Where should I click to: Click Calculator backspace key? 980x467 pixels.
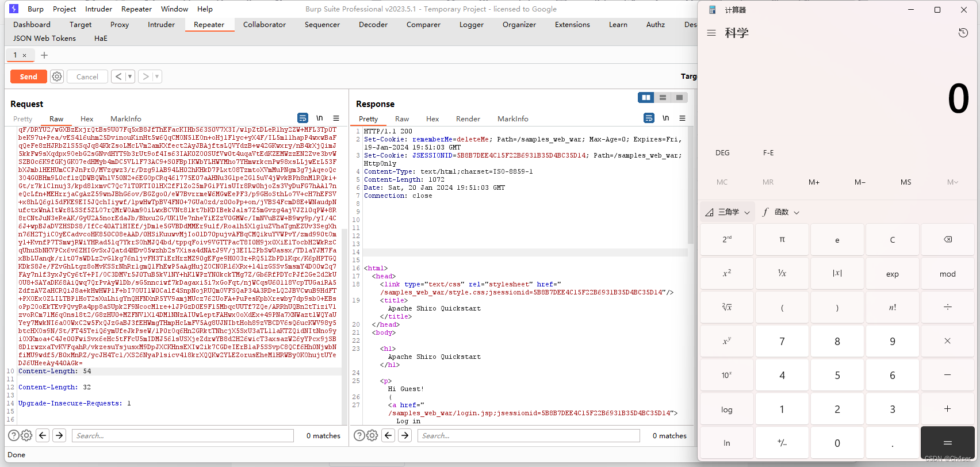point(948,240)
